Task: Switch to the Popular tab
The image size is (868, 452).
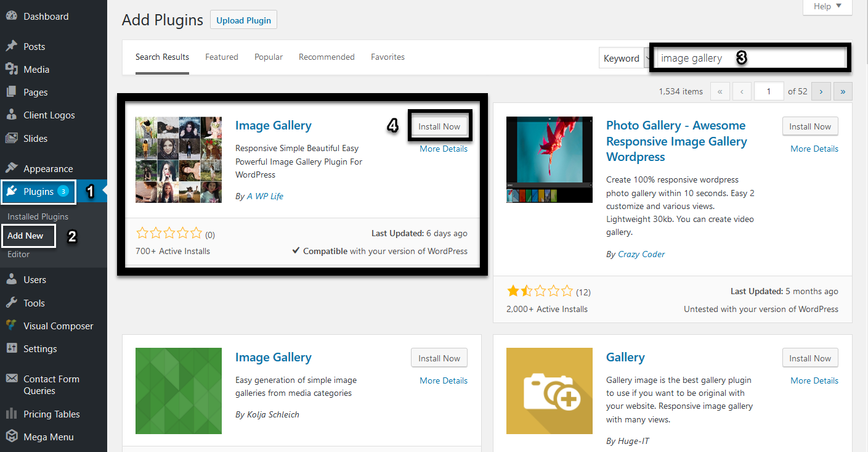Action: 269,57
